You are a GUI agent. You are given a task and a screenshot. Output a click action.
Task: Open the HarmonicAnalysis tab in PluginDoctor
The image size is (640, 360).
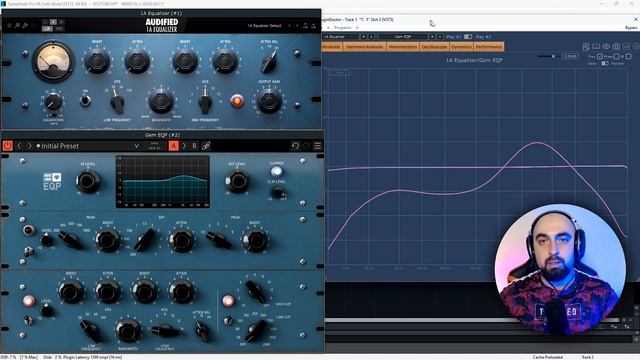[x=364, y=47]
